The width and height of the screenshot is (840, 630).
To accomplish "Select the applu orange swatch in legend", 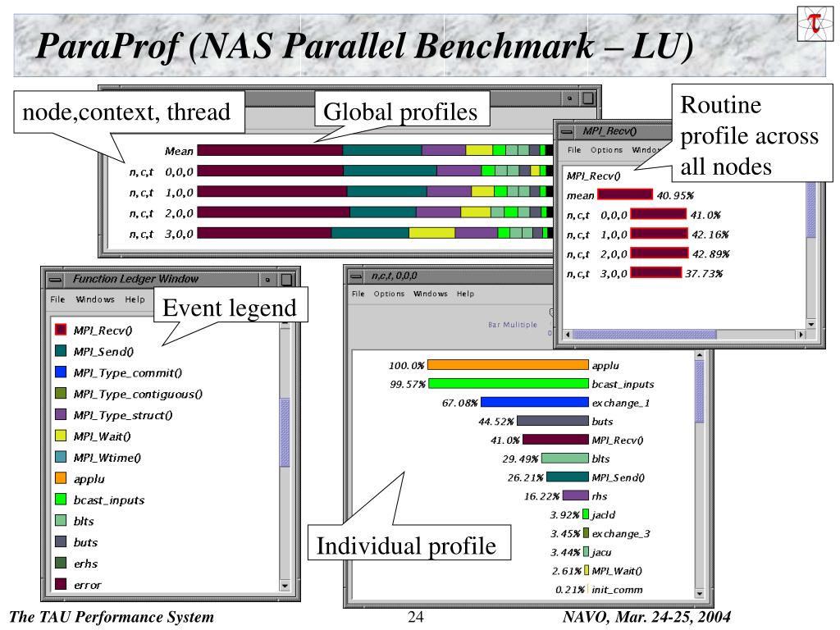I will (x=61, y=478).
